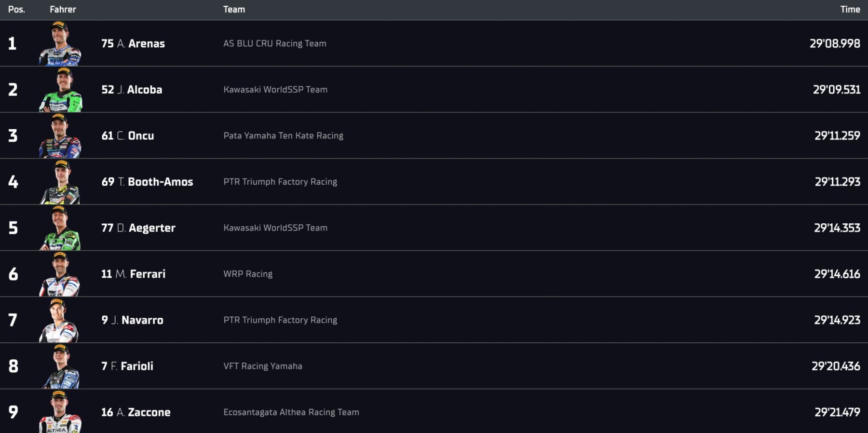
Task: Select time 29'09.531
Action: (837, 90)
